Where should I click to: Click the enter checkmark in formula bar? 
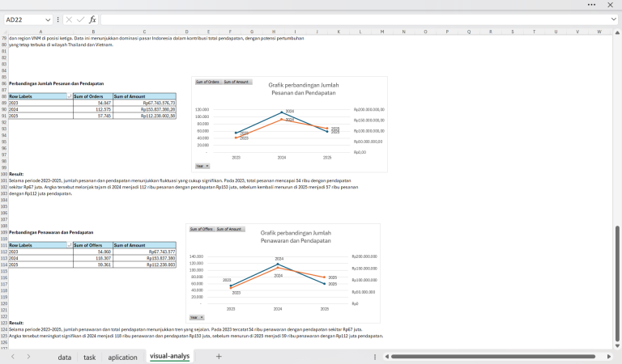(x=80, y=19)
